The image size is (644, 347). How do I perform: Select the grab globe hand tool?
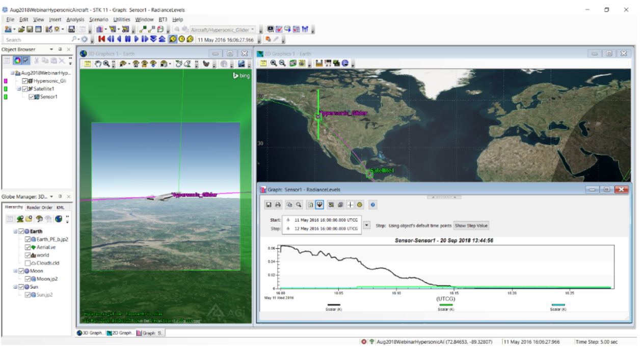tap(97, 64)
